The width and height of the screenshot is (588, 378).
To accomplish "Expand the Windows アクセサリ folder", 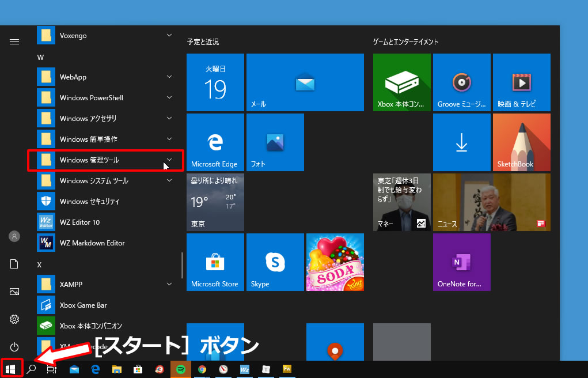I will point(105,118).
